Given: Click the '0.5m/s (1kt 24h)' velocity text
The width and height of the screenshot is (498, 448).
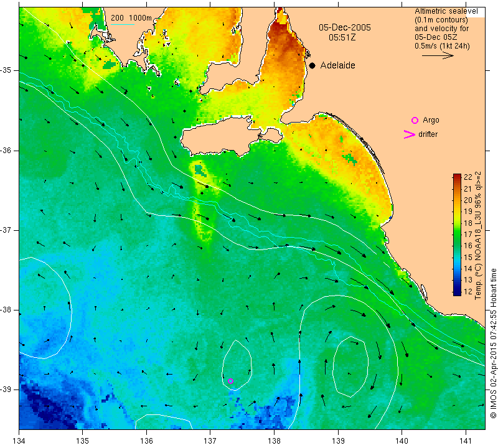Looking at the screenshot, I should coord(442,45).
